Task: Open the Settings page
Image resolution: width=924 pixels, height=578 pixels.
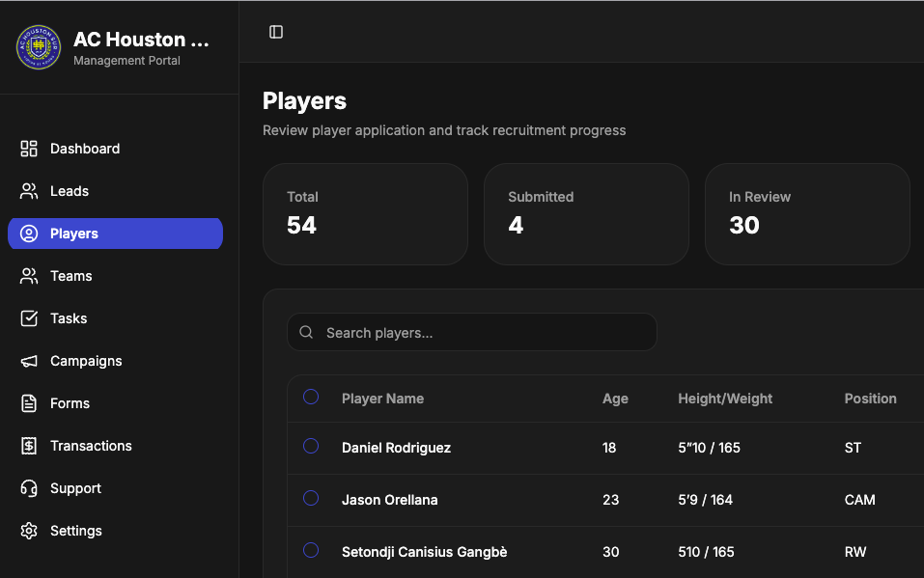Action: click(75, 530)
